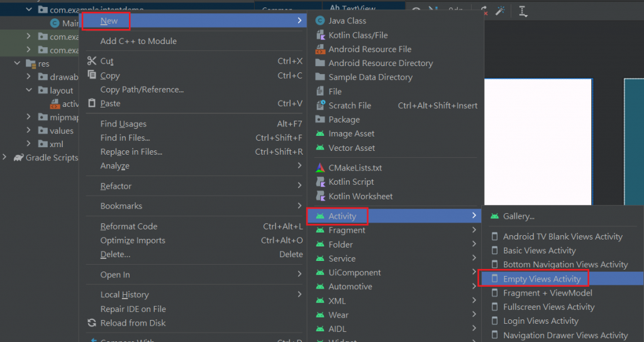Click the Image Asset android icon

[320, 133]
